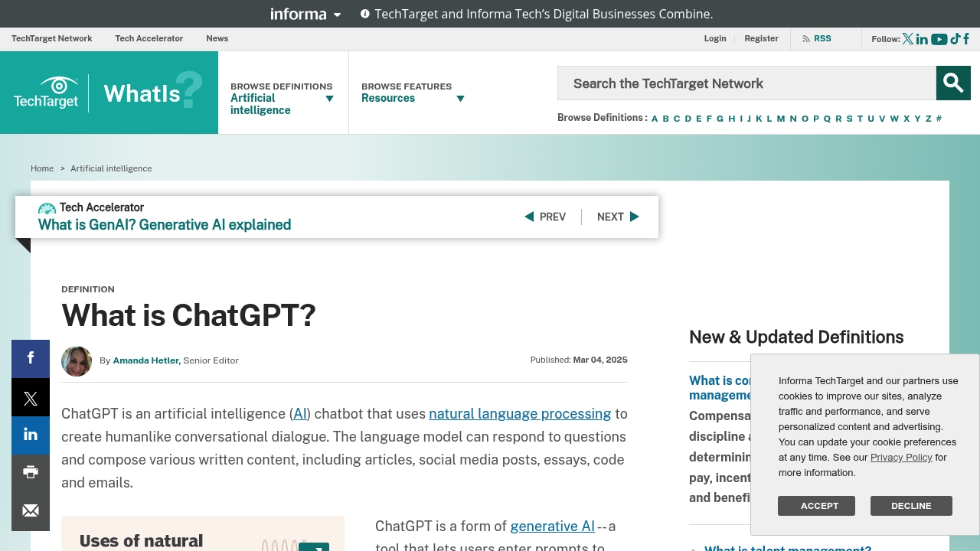
Task: Follow on X in the header
Action: click(x=908, y=39)
